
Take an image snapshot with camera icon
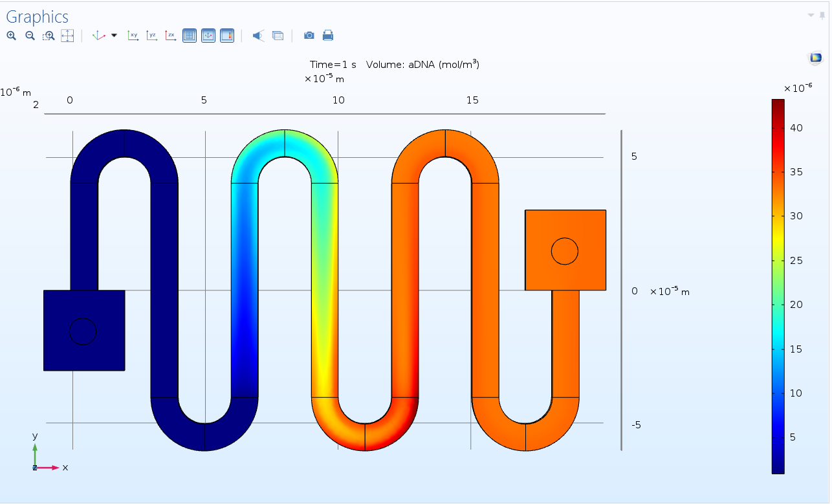click(309, 36)
